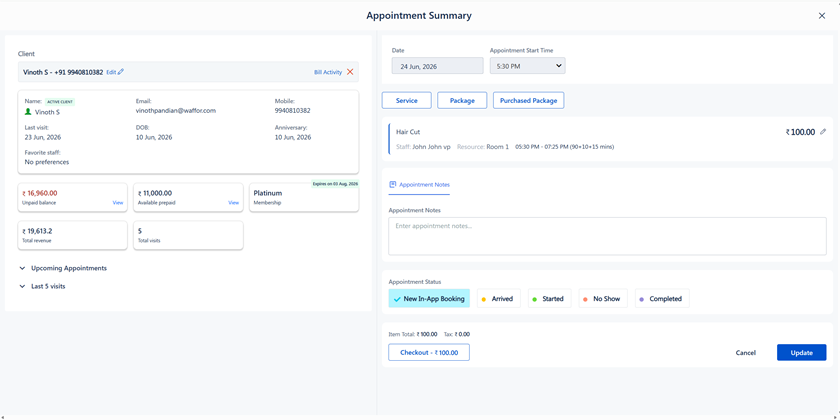Click the mobile number 9940810382
The height and width of the screenshot is (420, 840).
(292, 111)
